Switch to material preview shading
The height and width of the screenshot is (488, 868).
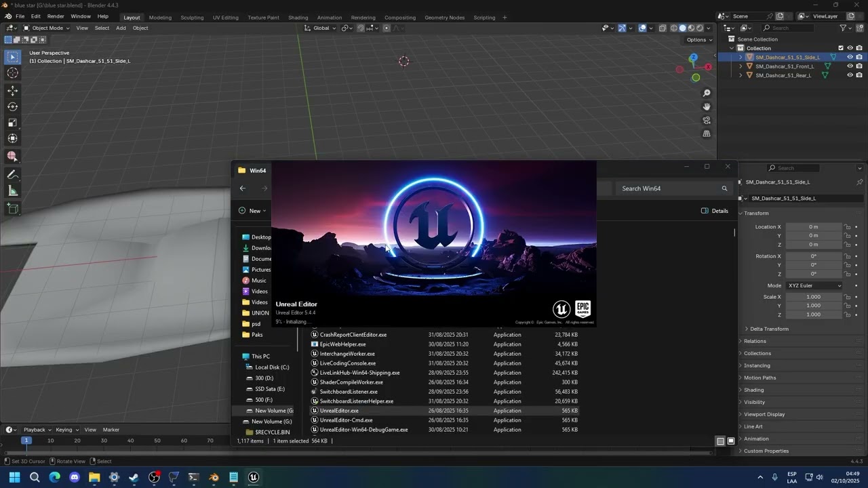(692, 28)
